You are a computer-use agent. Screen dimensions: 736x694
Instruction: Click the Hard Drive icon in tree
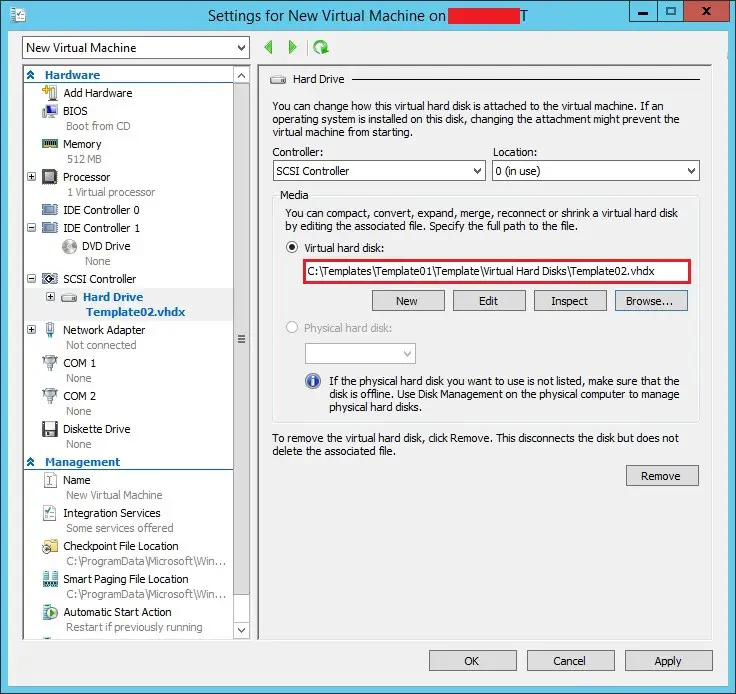69,297
